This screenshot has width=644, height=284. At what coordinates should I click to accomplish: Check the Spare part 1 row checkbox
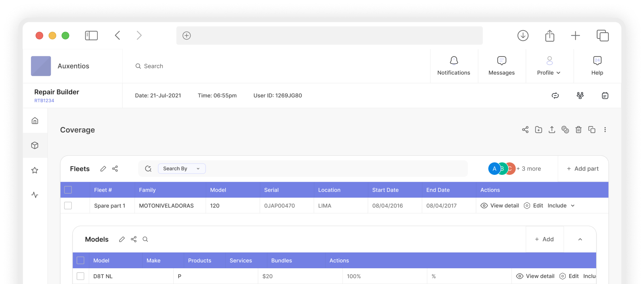tap(68, 206)
